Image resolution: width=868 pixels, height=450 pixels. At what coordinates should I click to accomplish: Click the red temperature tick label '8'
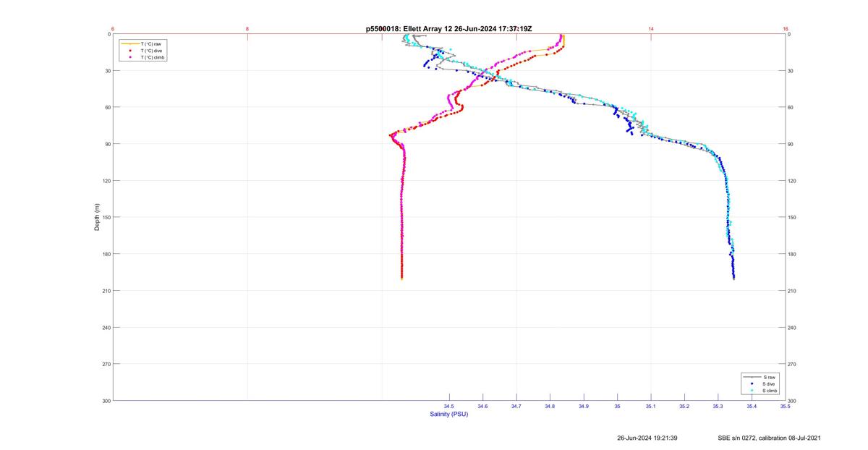[247, 28]
